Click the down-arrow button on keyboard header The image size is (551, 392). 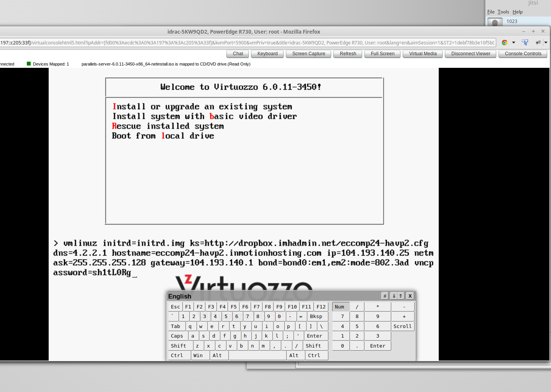pyautogui.click(x=394, y=296)
